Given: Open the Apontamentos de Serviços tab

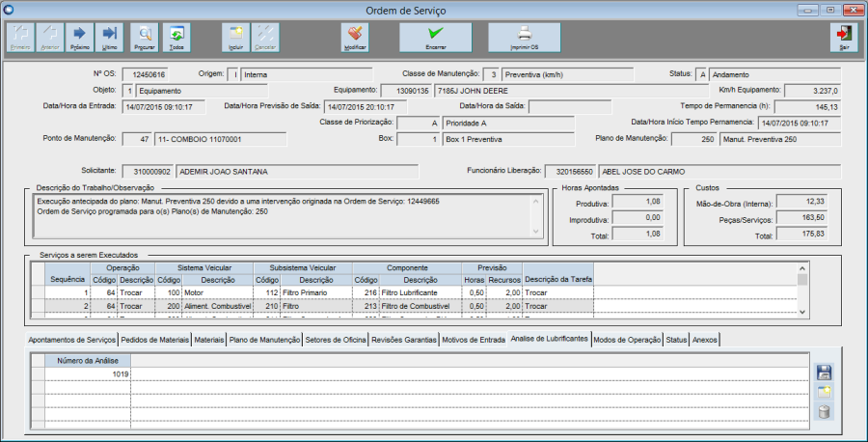Looking at the screenshot, I should tap(72, 340).
